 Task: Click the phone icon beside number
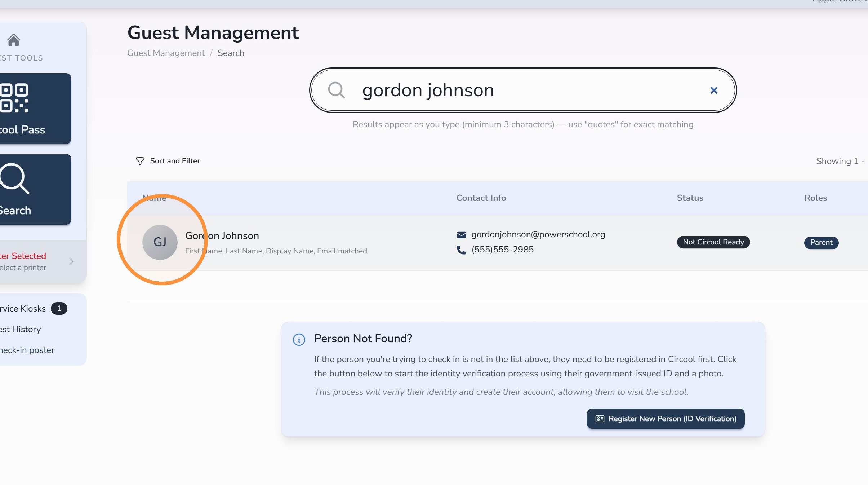coord(462,250)
